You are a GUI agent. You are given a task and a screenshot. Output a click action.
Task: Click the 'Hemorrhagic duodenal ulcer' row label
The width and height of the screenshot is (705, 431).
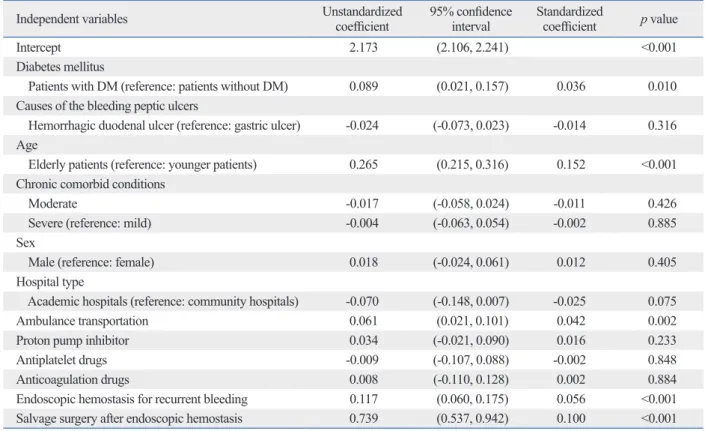pos(164,125)
